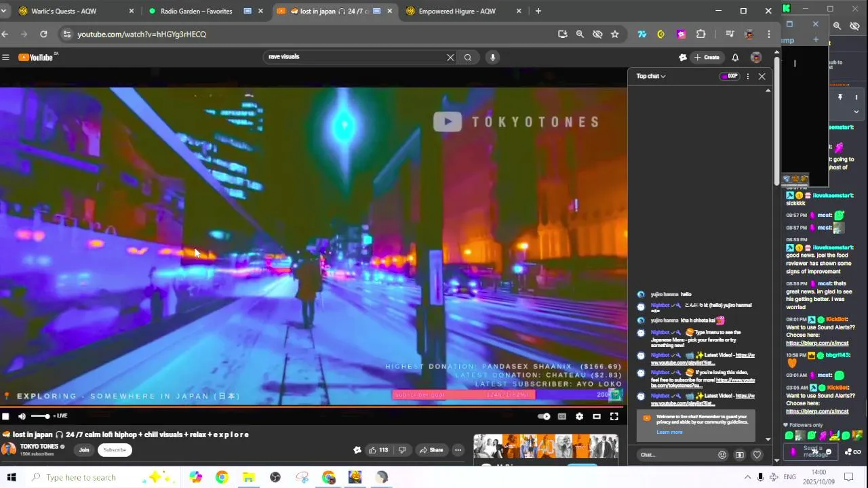Open Chrome from the taskbar
The height and width of the screenshot is (488, 868).
222,477
